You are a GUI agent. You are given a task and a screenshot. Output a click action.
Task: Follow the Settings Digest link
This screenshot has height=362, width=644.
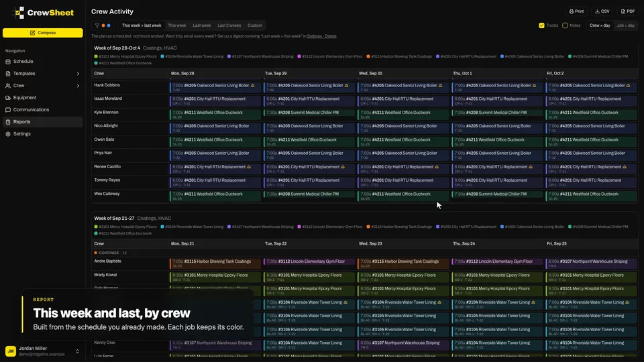(321, 36)
